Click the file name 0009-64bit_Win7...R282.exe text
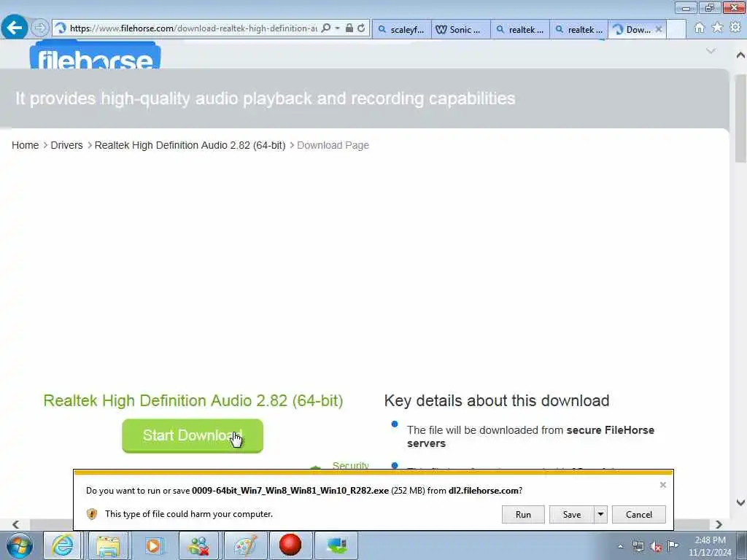This screenshot has width=747, height=560. 290,491
